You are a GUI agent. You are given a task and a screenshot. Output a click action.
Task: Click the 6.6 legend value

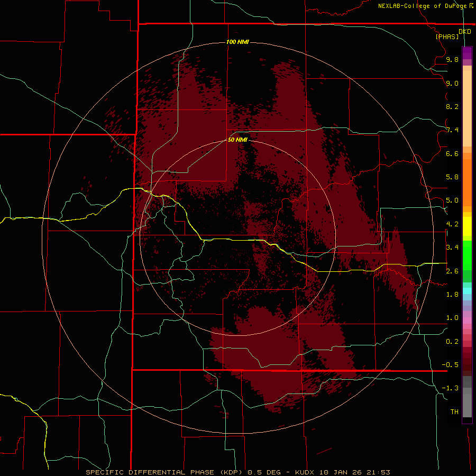[452, 153]
